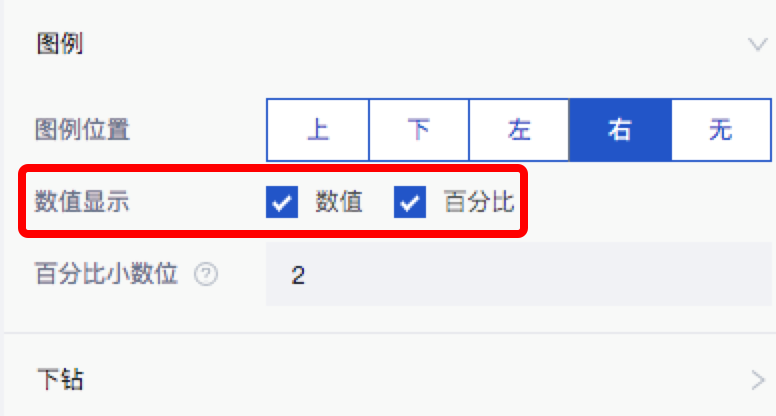
Task: Click the 图例 section title
Action: 60,44
